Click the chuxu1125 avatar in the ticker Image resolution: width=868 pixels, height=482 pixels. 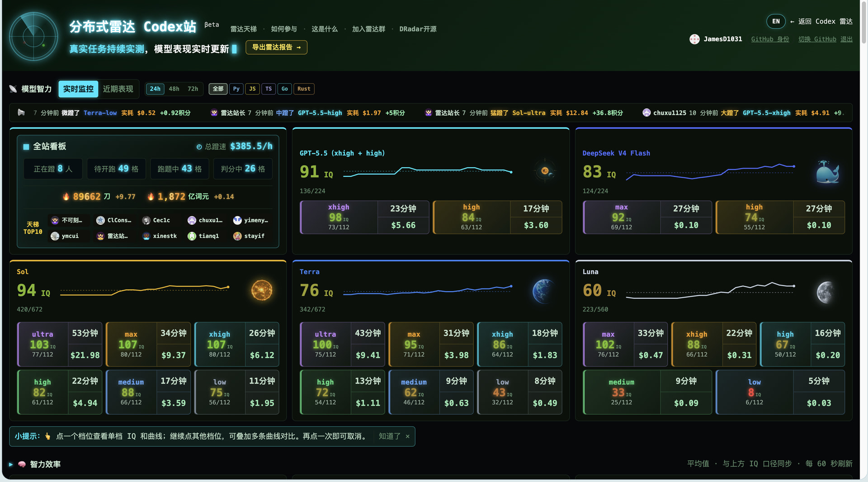point(646,113)
